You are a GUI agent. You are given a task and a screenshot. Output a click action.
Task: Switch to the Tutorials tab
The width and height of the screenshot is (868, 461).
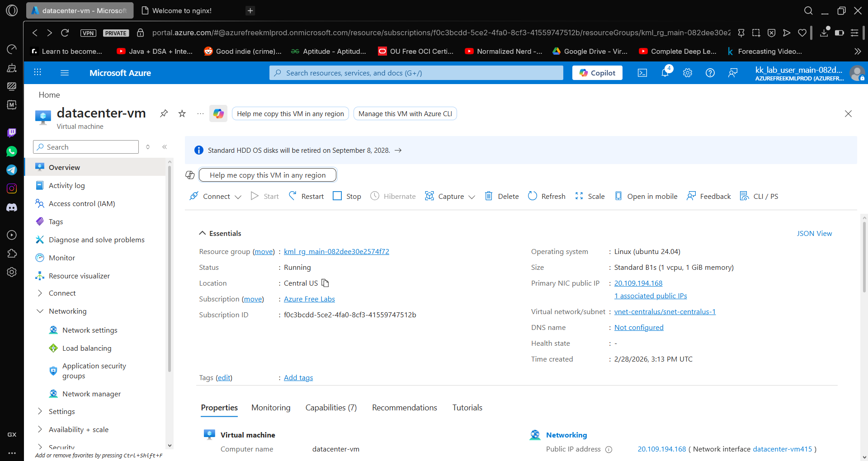click(467, 408)
